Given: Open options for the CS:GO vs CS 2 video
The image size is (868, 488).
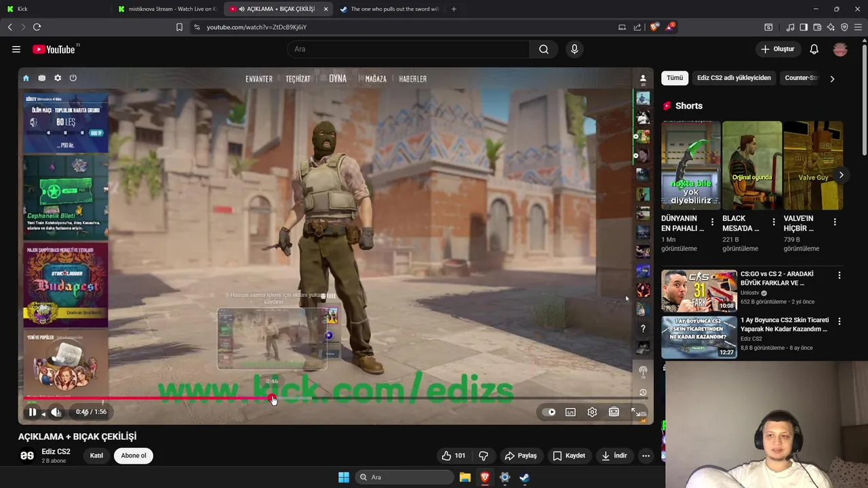Looking at the screenshot, I should click(840, 275).
